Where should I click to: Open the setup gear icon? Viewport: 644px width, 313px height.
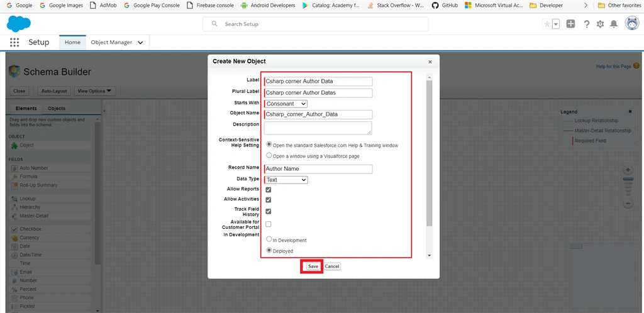pyautogui.click(x=600, y=25)
